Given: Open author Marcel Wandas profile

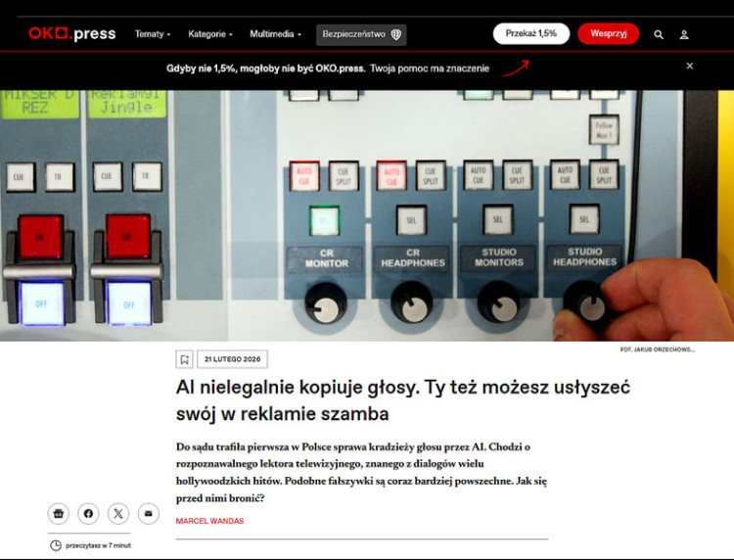Looking at the screenshot, I should tap(209, 521).
